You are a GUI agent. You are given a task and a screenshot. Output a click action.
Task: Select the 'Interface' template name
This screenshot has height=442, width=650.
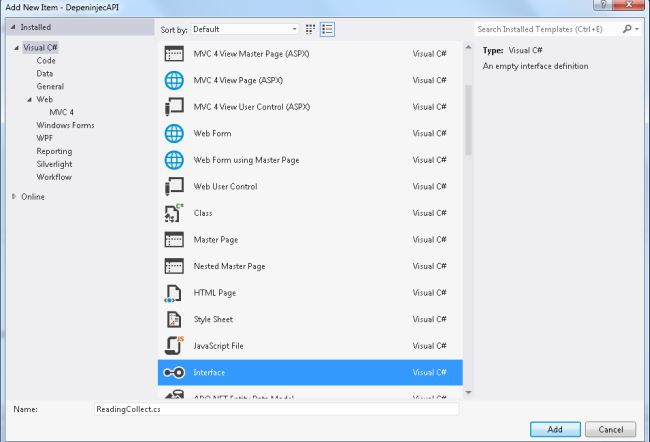[209, 372]
